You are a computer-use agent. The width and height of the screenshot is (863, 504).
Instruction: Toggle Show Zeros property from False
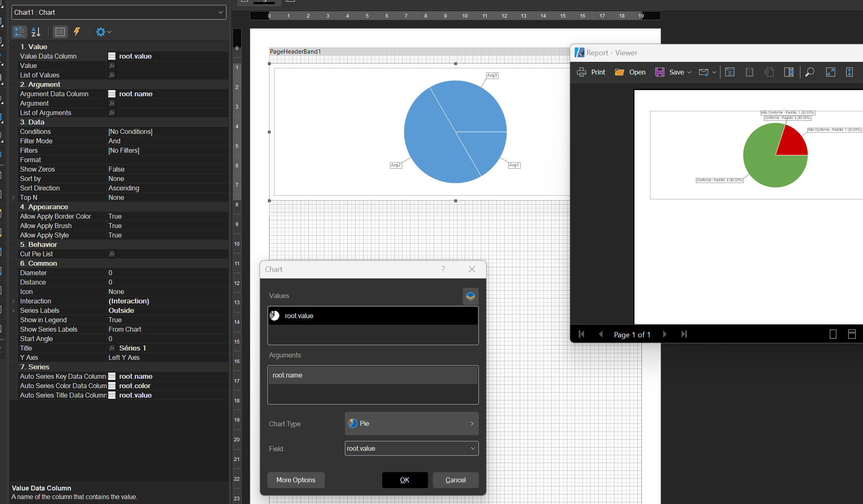(116, 169)
